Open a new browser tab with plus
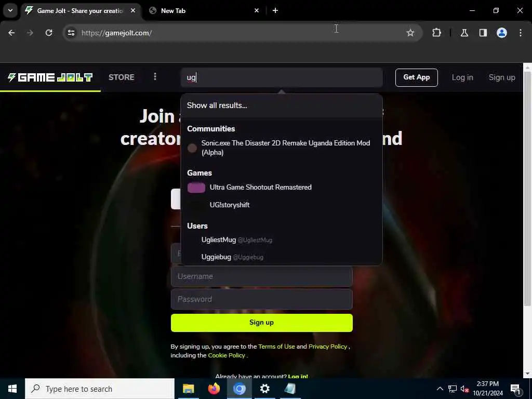 (x=275, y=10)
